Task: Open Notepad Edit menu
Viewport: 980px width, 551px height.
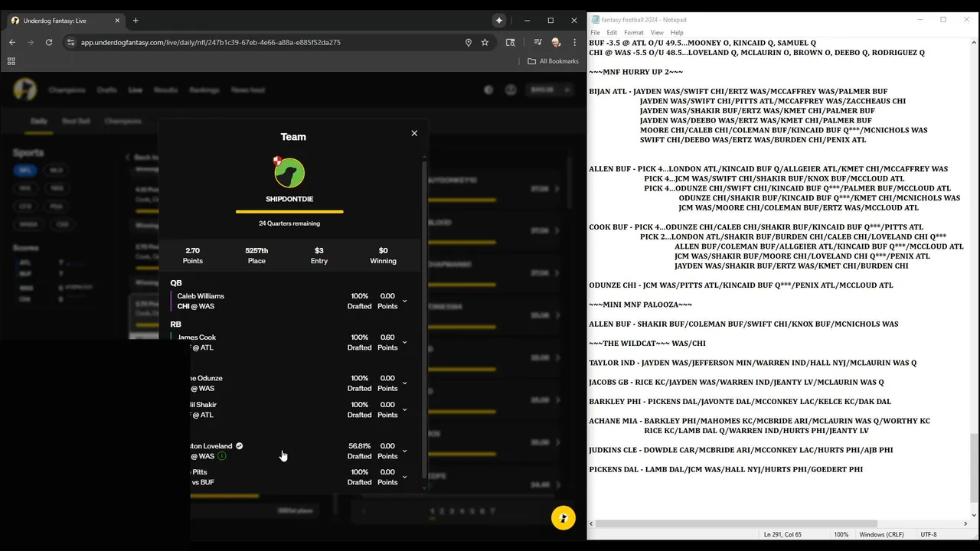Action: 612,33
